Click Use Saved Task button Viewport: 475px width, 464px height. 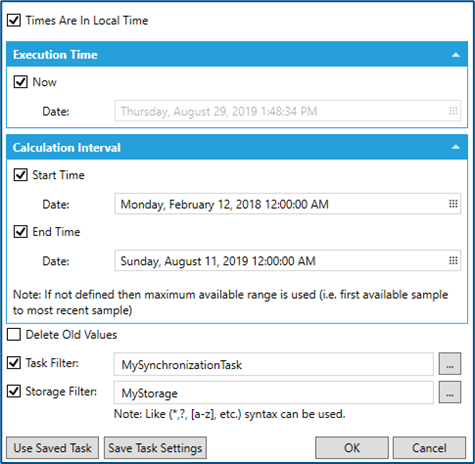pyautogui.click(x=53, y=448)
